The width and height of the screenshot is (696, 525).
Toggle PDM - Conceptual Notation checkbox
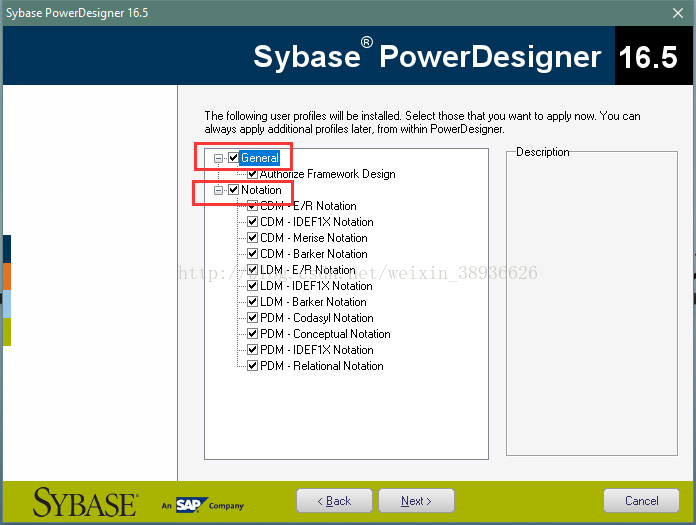click(x=253, y=333)
